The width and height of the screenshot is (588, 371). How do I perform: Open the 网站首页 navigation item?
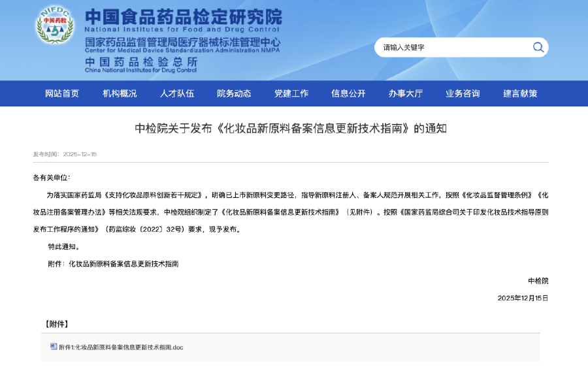pyautogui.click(x=62, y=93)
